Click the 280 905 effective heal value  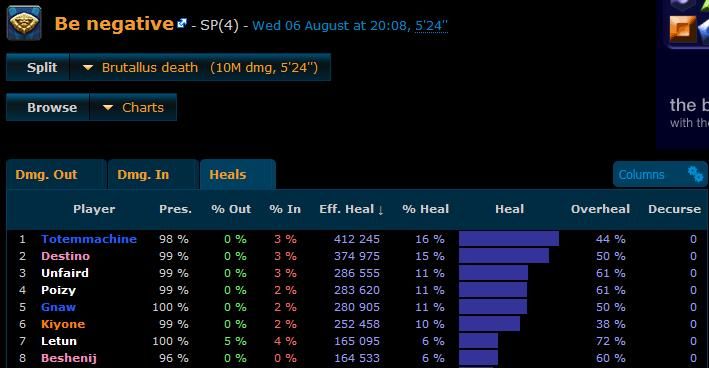point(357,307)
